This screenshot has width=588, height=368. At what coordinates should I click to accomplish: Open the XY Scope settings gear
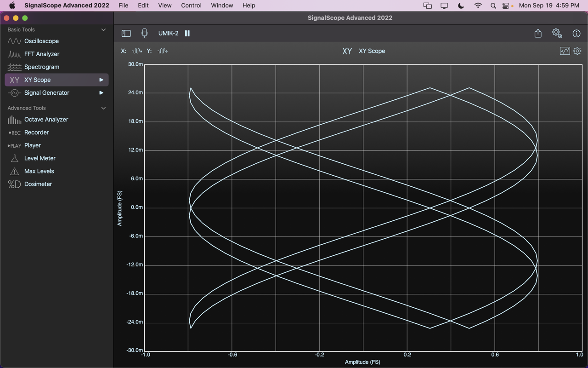coord(577,51)
